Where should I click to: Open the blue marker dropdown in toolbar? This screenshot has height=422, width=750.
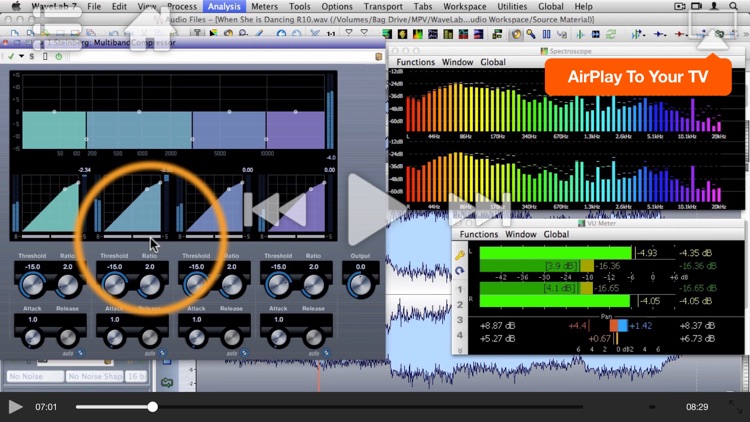(661, 34)
